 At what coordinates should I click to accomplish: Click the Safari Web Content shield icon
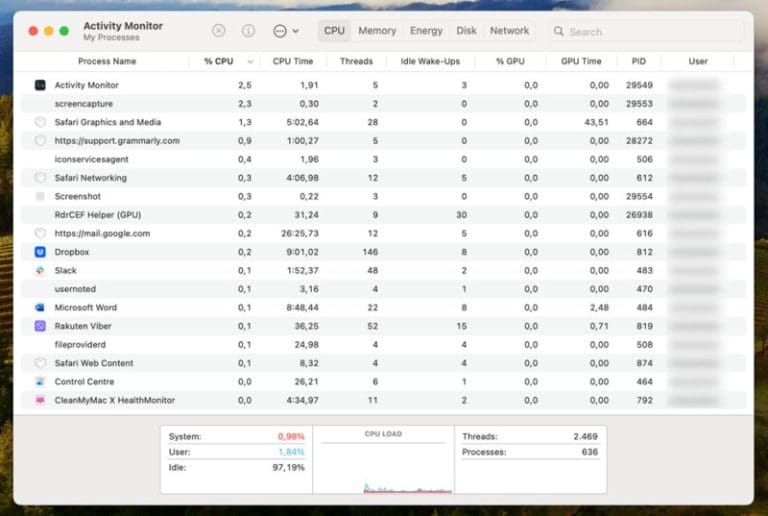pyautogui.click(x=40, y=363)
